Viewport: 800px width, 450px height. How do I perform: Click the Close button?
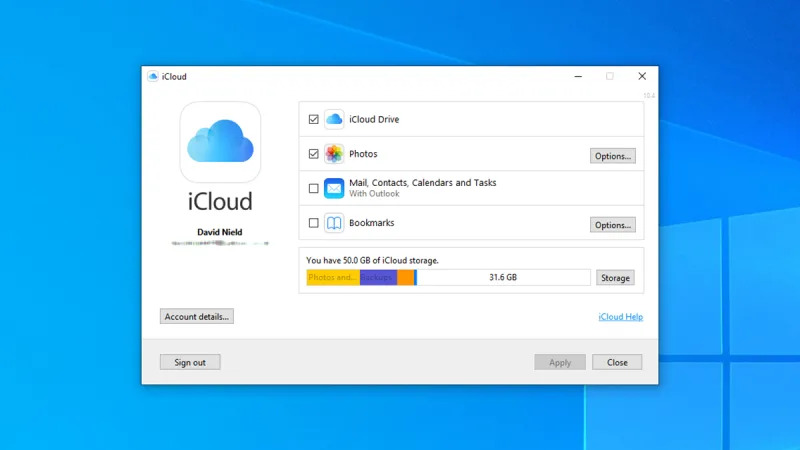click(617, 362)
